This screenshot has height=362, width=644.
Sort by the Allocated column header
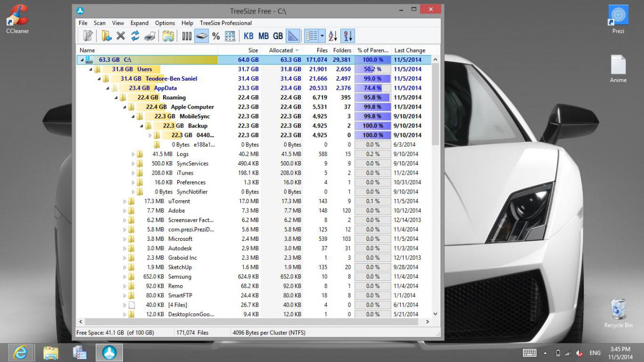pyautogui.click(x=282, y=50)
